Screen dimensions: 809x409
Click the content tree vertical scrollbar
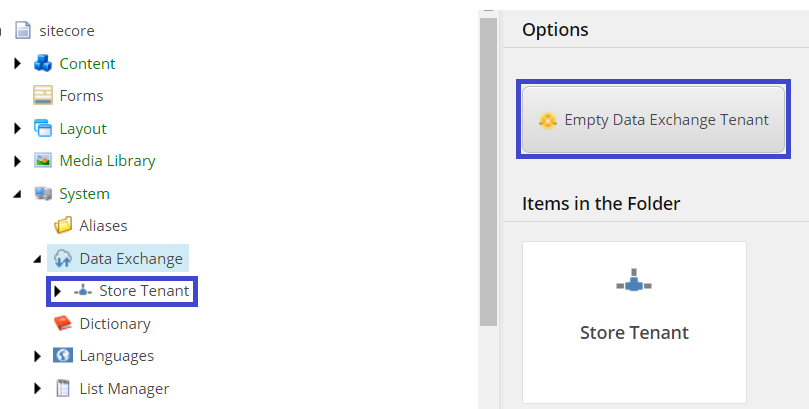[488, 172]
